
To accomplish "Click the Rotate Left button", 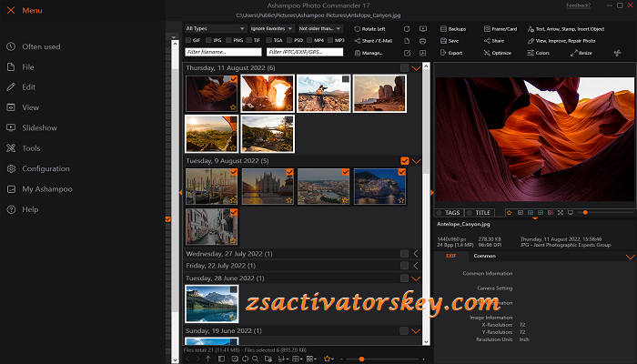I will [369, 29].
